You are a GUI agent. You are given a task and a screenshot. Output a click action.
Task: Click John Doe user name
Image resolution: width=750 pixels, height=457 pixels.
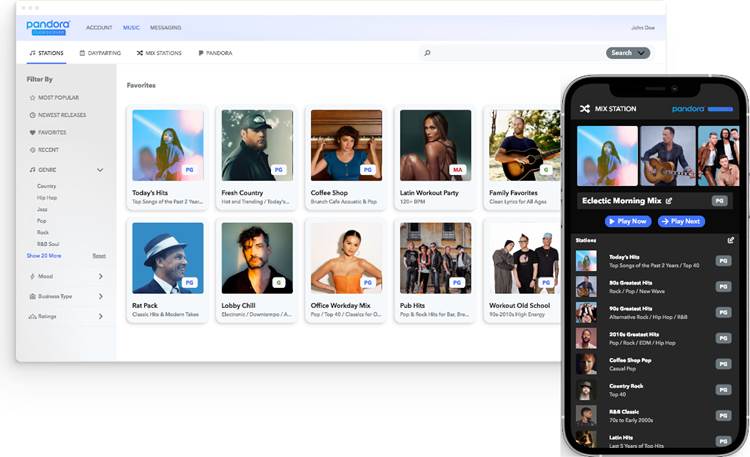643,28
